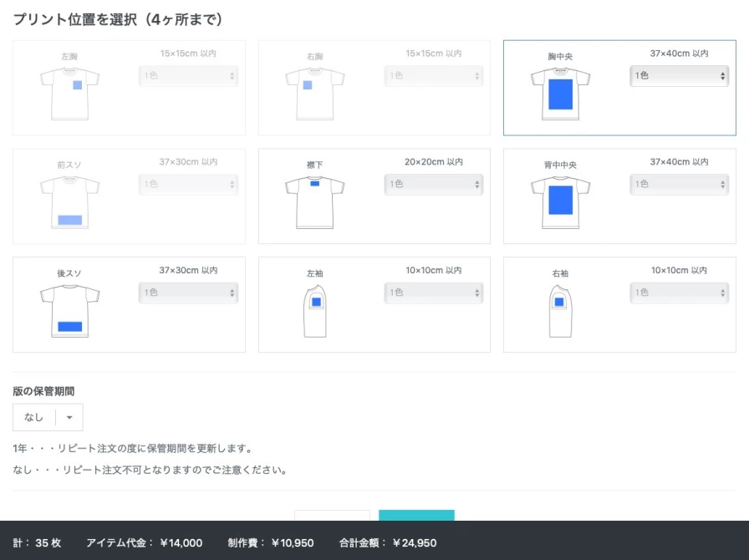
Task: Deselect the highlighted 胸中央 print position
Action: coord(560,94)
